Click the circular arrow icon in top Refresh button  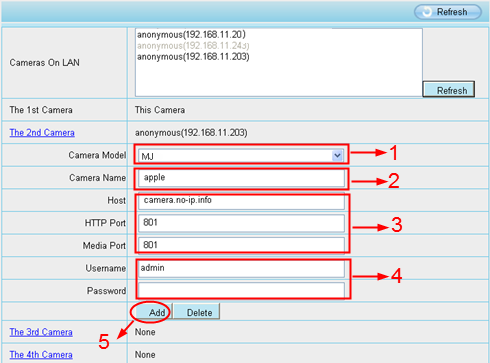427,12
